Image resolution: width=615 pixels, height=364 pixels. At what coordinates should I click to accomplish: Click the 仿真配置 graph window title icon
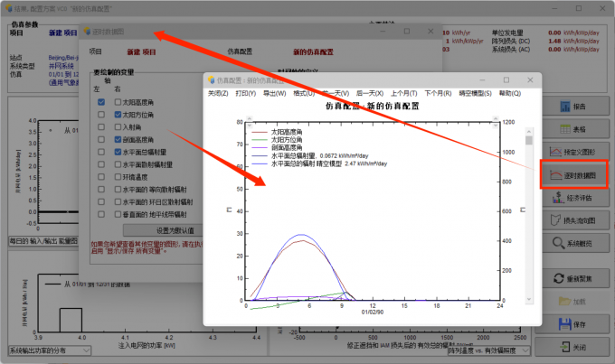point(212,79)
